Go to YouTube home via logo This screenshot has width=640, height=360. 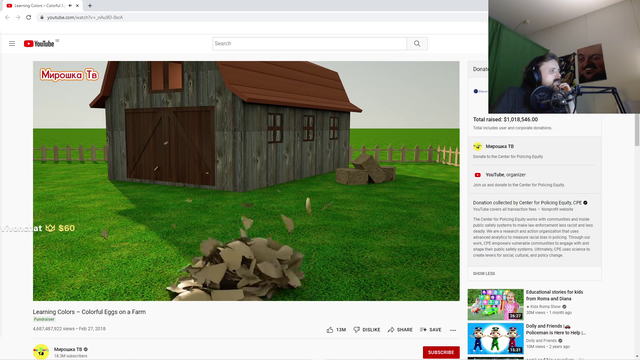(x=39, y=44)
